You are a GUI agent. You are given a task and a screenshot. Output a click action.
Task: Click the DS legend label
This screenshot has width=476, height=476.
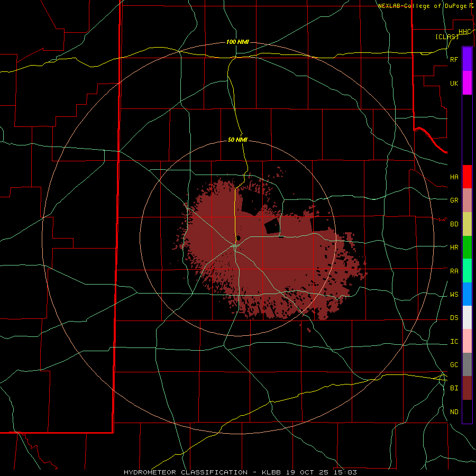[x=454, y=318]
